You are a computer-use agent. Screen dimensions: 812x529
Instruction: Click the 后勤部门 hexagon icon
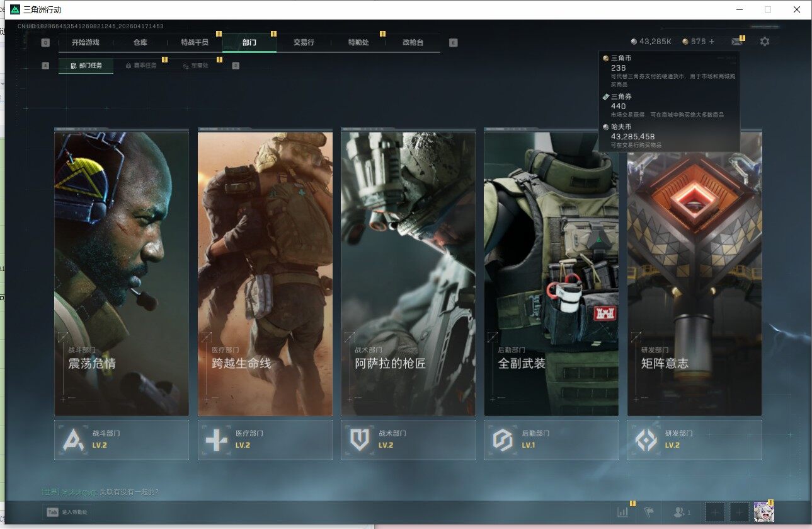click(x=502, y=439)
